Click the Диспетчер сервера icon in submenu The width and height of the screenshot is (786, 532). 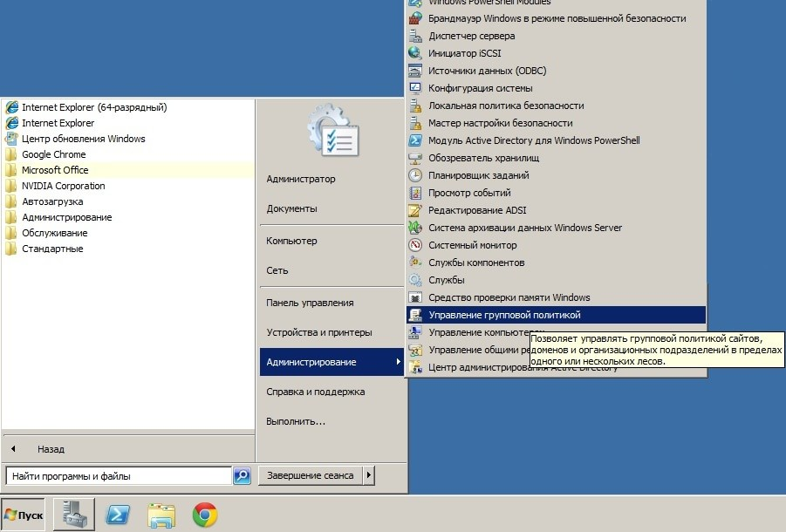click(415, 36)
